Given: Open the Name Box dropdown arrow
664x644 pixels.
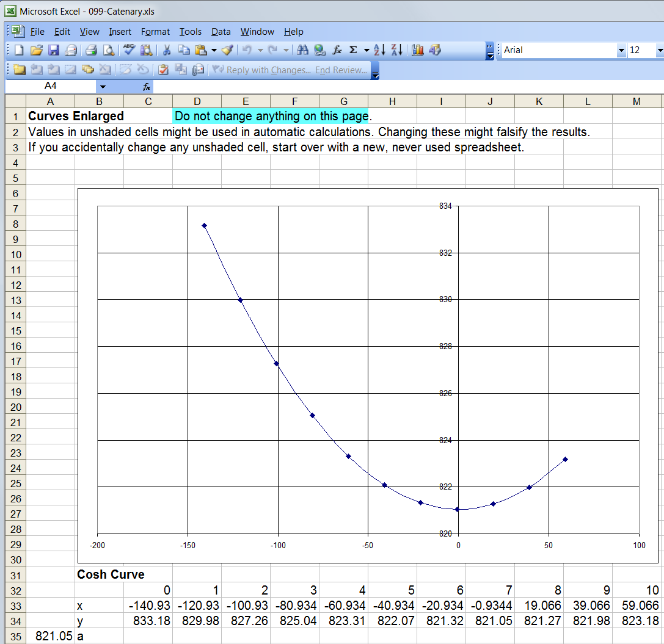Looking at the screenshot, I should click(x=103, y=87).
